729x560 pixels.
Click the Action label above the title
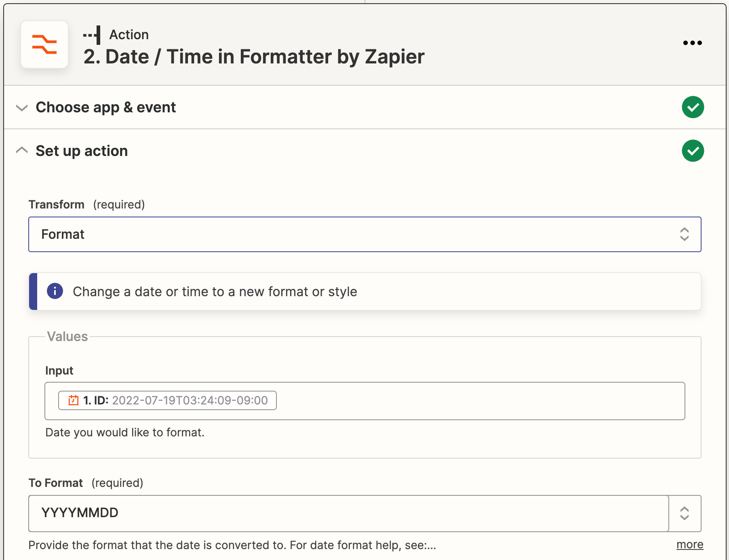tap(129, 35)
